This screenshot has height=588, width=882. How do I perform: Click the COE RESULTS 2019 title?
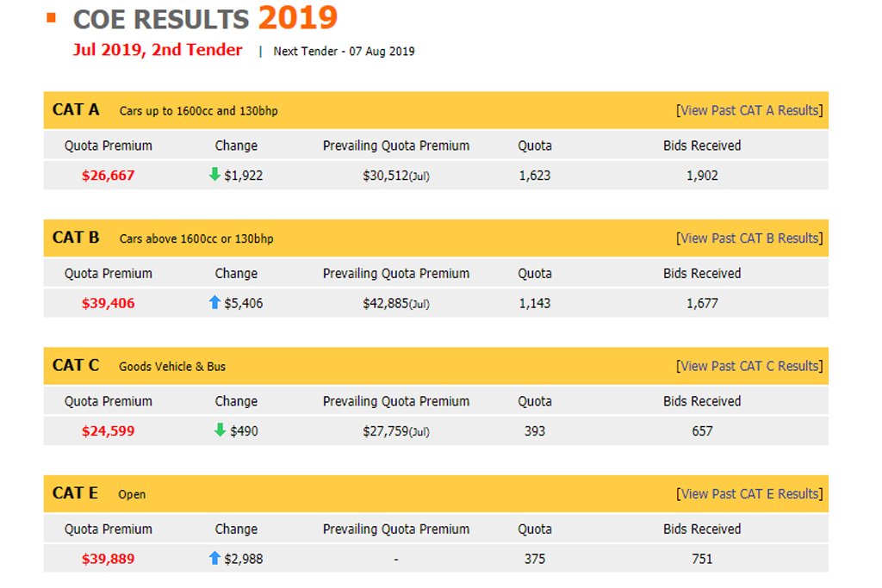click(205, 18)
